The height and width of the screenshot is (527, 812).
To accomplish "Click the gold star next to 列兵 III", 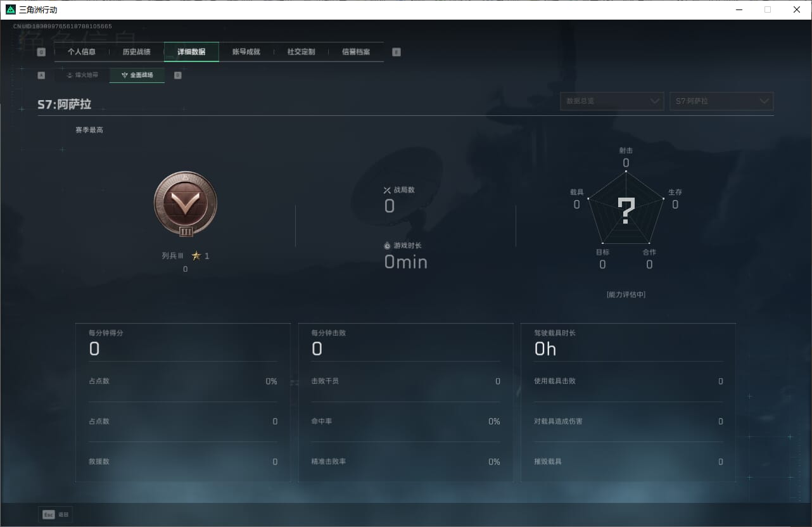I will (196, 256).
